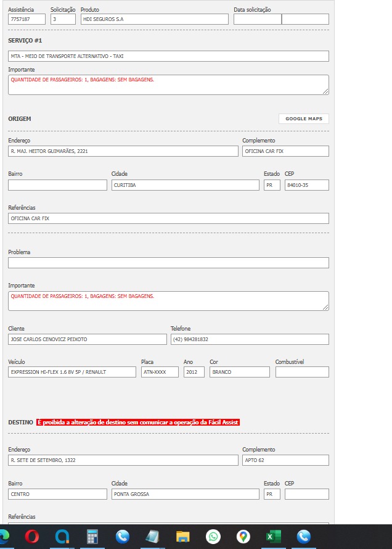Click origin Referências field OFICINA CAR FIX
This screenshot has height=549, width=392.
[x=168, y=218]
